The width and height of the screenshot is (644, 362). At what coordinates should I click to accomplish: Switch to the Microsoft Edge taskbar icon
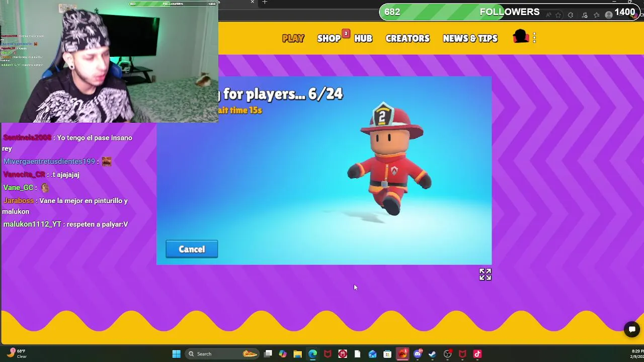pos(312,354)
